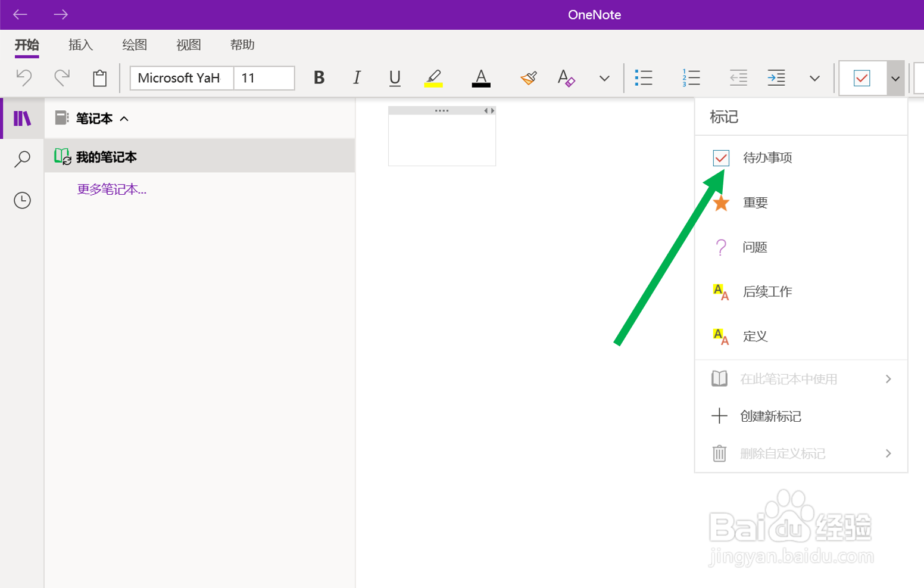Viewport: 924px width, 588px height.
Task: Go back with the left arrow
Action: [20, 14]
